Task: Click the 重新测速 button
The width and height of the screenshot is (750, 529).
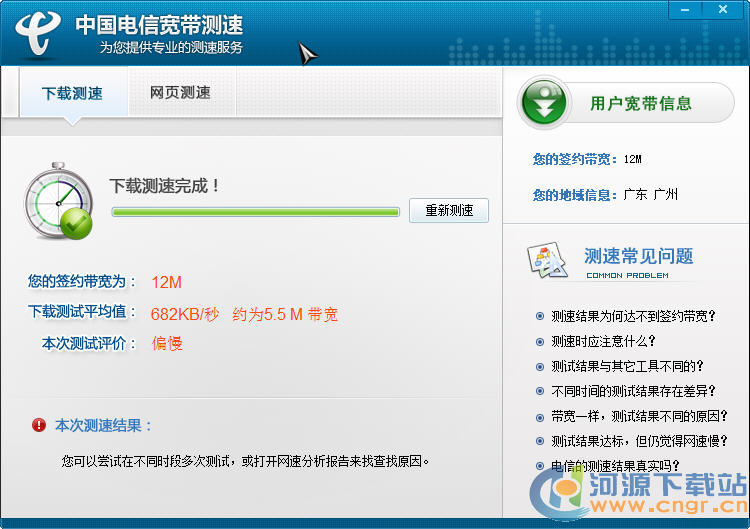Action: pos(449,210)
